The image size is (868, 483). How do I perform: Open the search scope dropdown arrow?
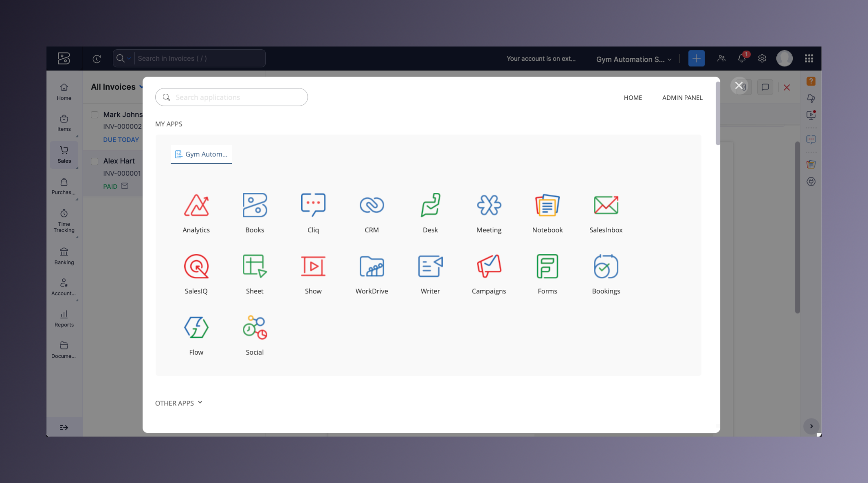(x=129, y=59)
